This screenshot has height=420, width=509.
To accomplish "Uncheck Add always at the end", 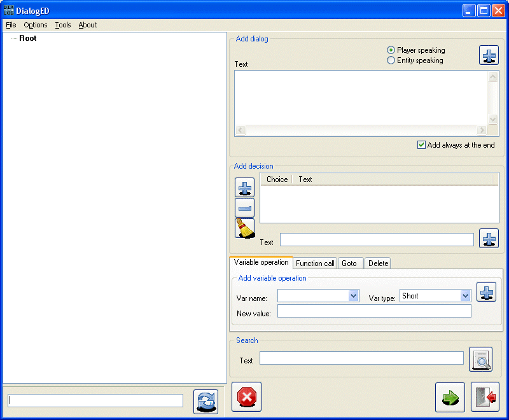I will (421, 145).
